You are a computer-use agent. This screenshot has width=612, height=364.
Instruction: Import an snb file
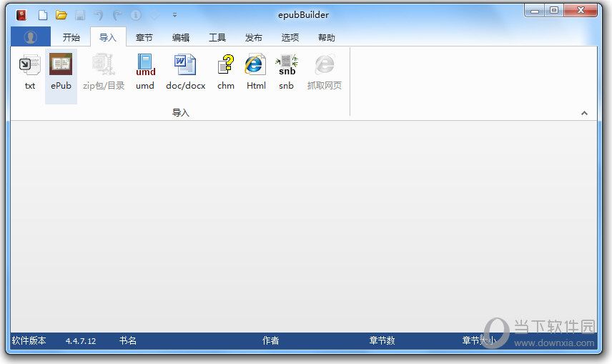click(x=287, y=74)
